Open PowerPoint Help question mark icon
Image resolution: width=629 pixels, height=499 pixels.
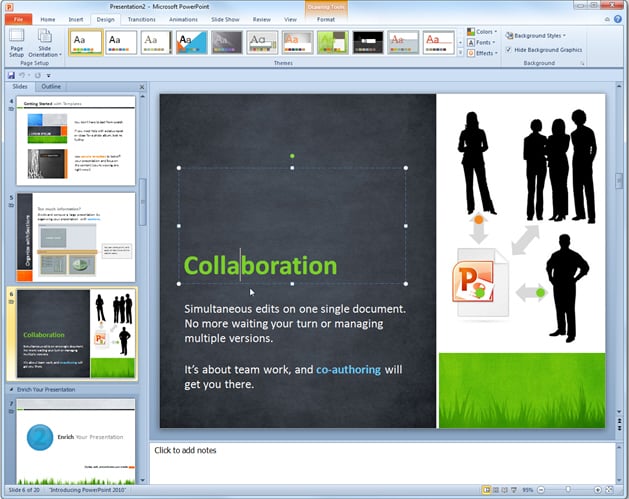[x=618, y=19]
